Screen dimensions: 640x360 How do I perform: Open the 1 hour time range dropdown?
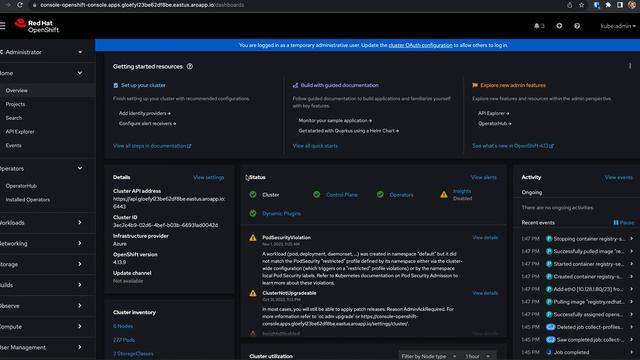pos(478,356)
